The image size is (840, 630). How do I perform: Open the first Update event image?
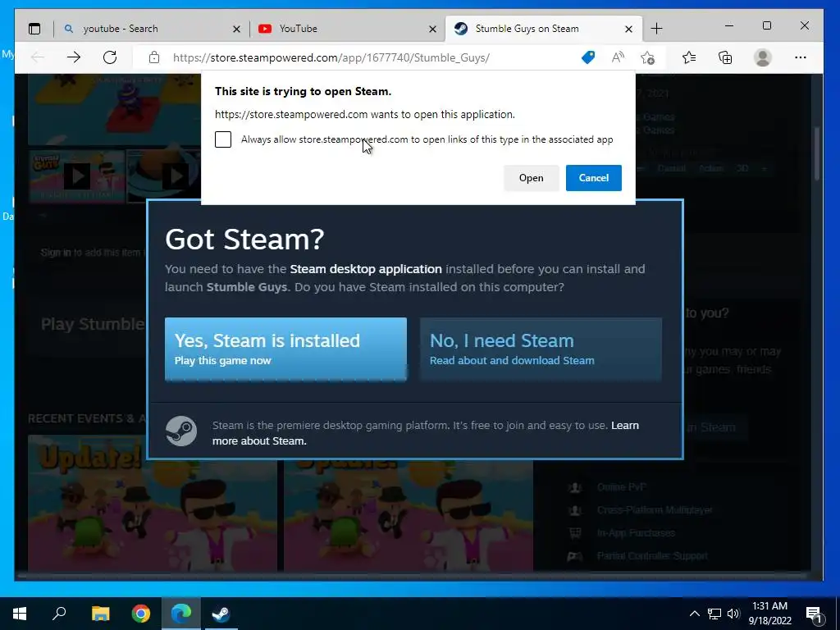[x=153, y=504]
